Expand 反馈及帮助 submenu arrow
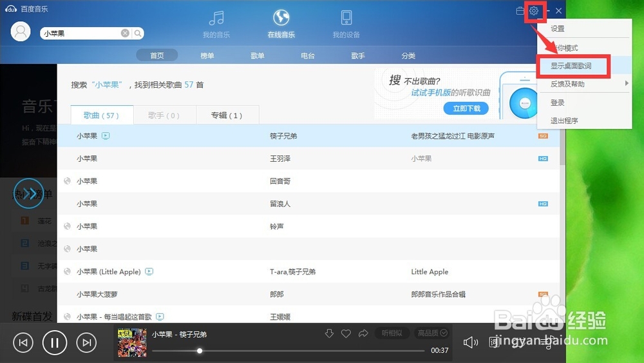Viewport: 644px width, 363px height. pyautogui.click(x=627, y=83)
